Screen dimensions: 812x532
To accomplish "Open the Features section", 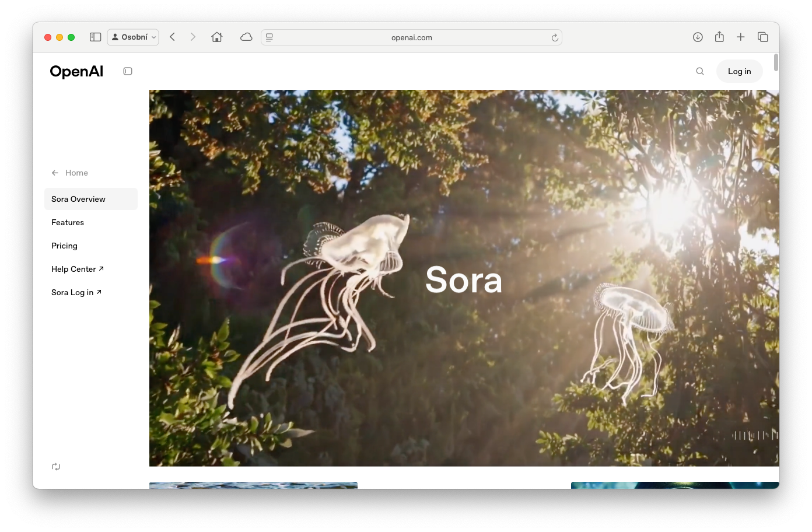I will tap(68, 222).
